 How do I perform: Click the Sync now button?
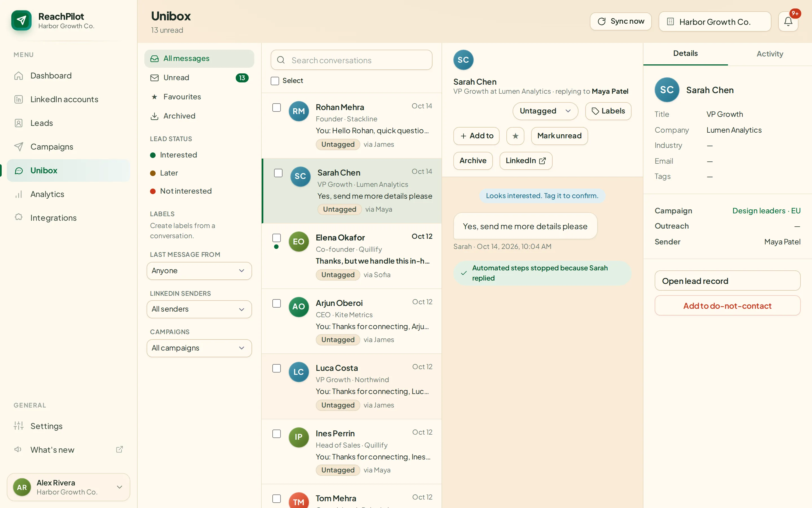pyautogui.click(x=620, y=21)
